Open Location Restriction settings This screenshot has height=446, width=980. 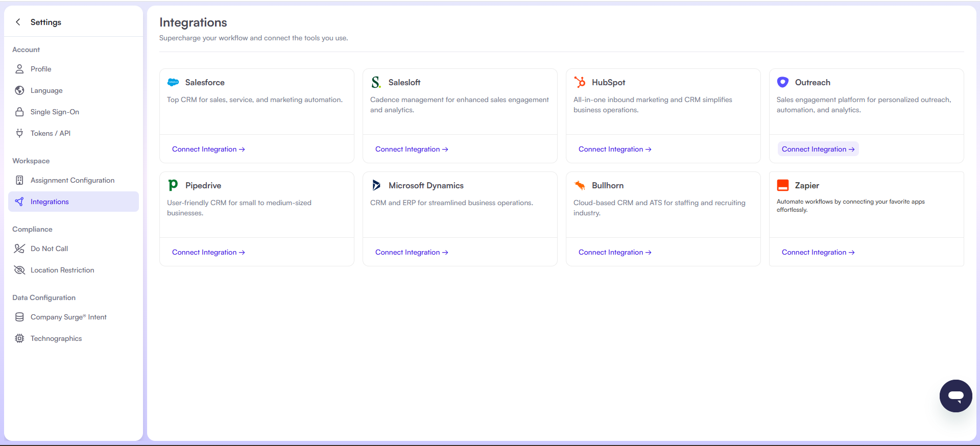[x=62, y=270]
